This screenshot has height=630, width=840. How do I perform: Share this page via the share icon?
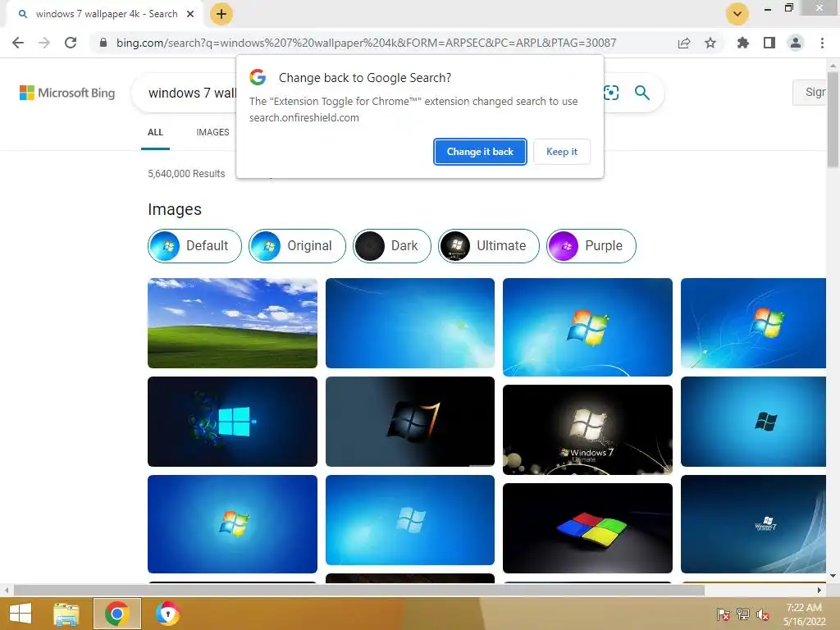684,43
